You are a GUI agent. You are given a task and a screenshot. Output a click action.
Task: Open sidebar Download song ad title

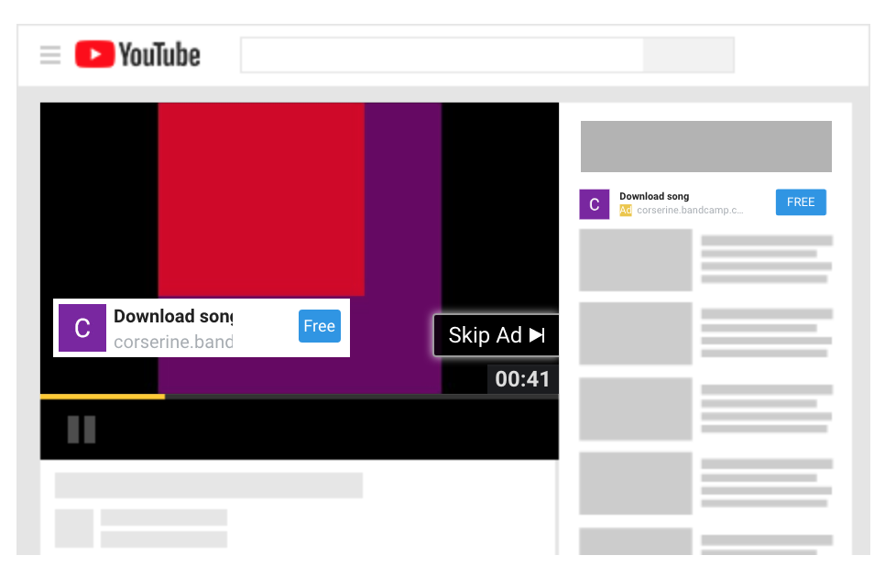[x=654, y=196]
